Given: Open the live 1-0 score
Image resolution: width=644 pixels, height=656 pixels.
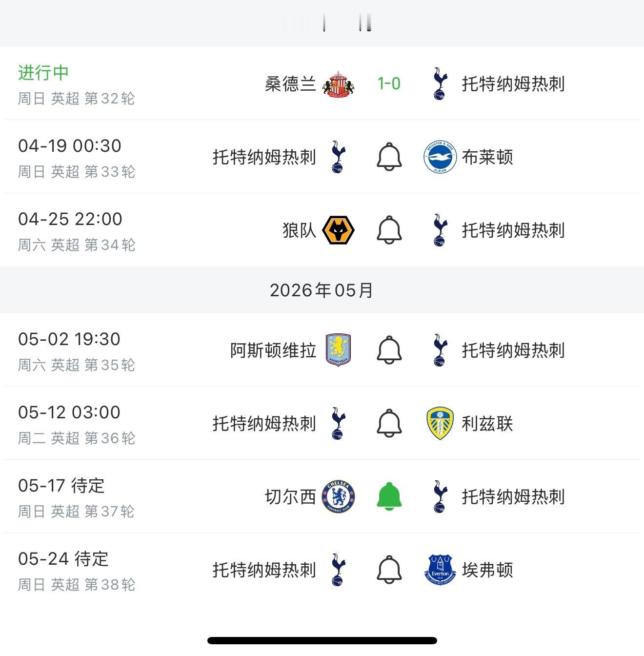Looking at the screenshot, I should [389, 84].
